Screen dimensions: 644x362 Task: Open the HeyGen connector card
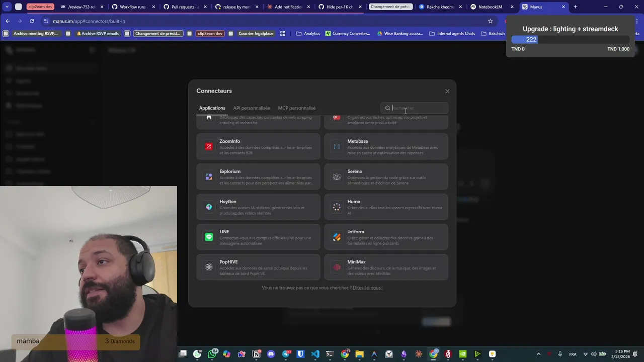258,207
